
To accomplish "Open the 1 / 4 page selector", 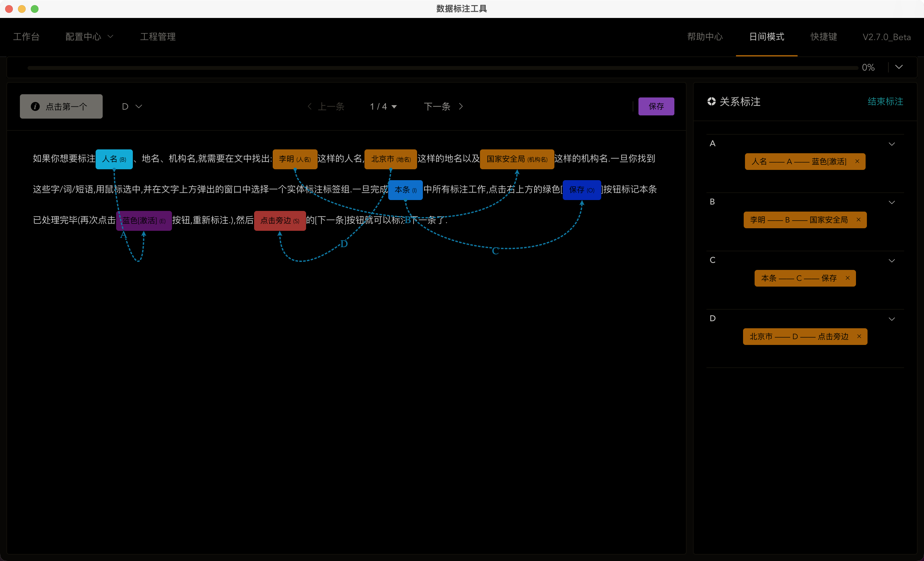I will (383, 106).
